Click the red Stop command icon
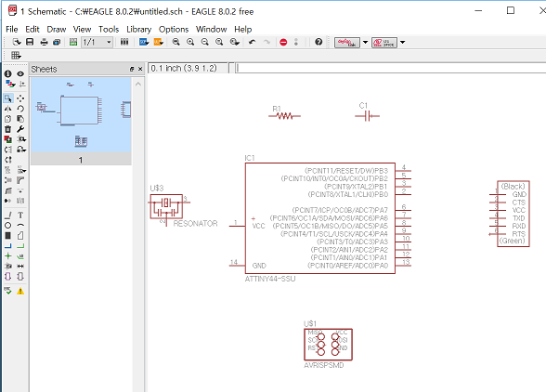 pyautogui.click(x=283, y=42)
